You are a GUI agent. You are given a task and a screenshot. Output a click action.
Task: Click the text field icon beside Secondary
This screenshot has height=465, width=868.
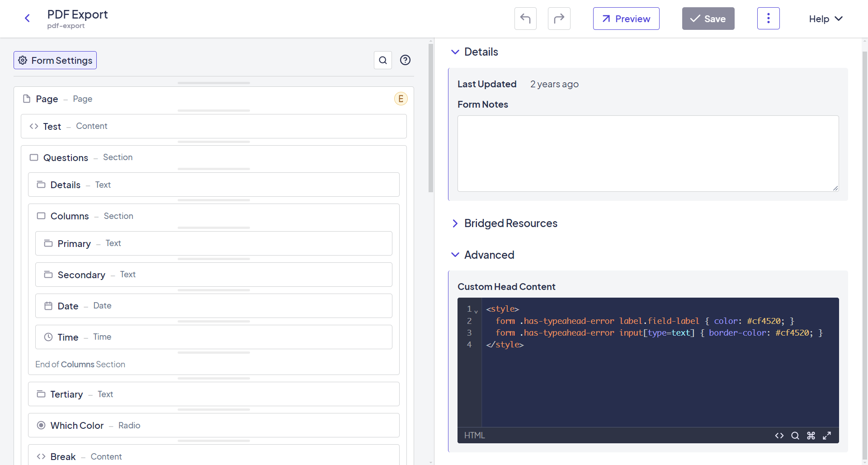point(48,275)
